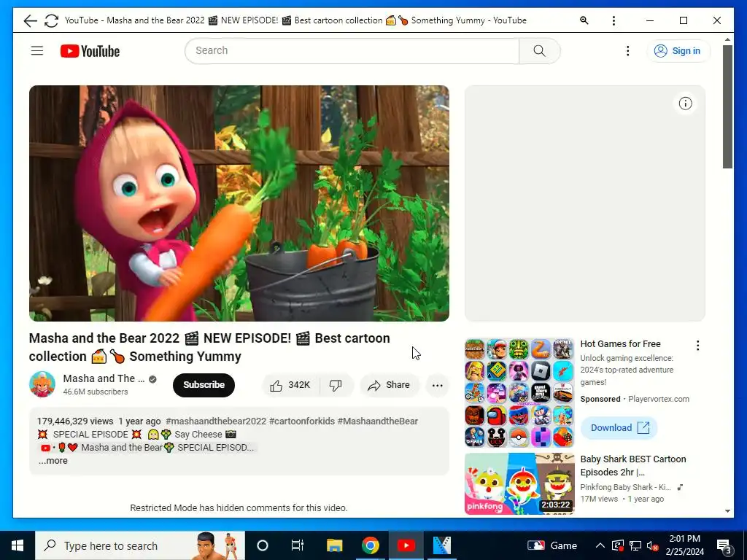This screenshot has height=560, width=747.
Task: Like the video (342K)
Action: pos(290,385)
